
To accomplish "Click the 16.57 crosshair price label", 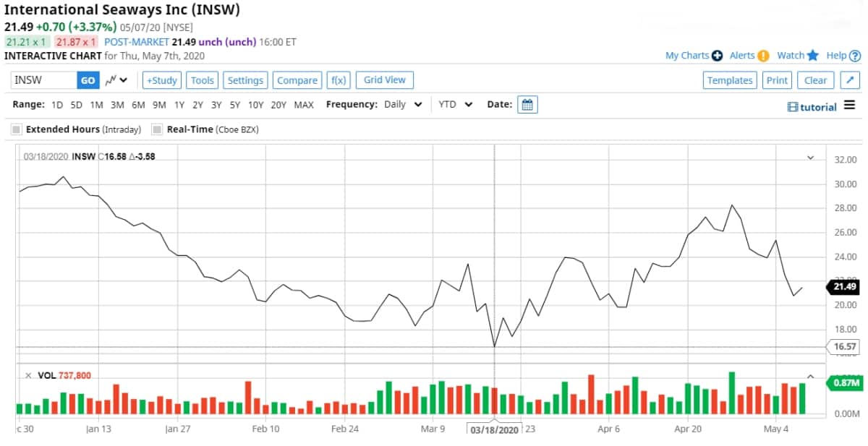I will click(x=844, y=347).
